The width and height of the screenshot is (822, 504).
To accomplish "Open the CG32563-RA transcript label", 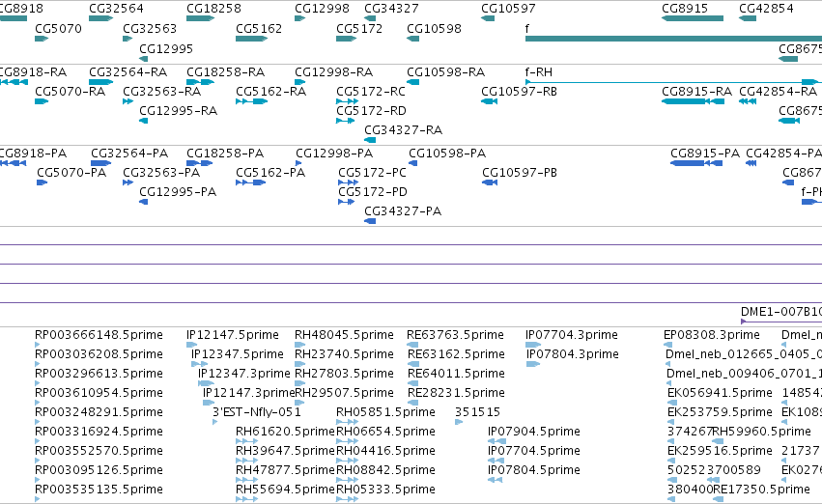I will click(x=162, y=91).
